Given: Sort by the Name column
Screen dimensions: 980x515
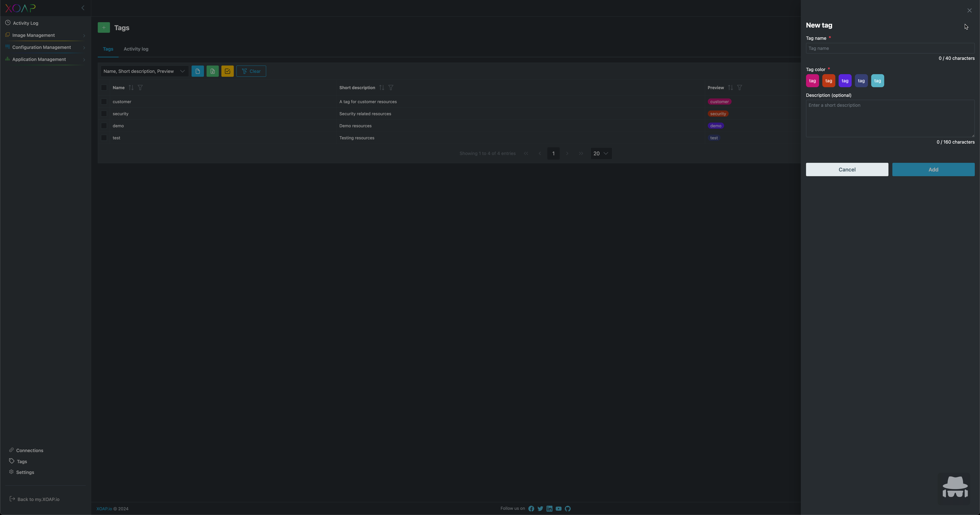Looking at the screenshot, I should (x=131, y=88).
